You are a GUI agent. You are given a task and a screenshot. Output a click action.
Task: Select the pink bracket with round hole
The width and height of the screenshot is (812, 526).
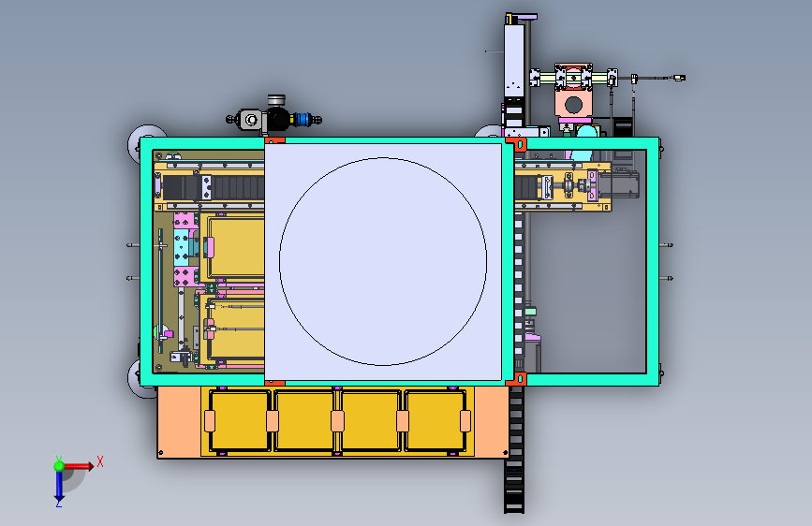pos(573,104)
